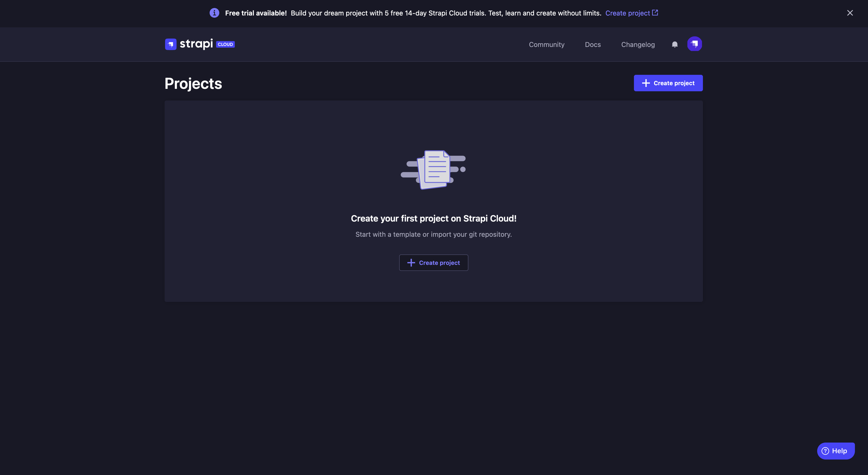Select the Changelog menu item
The width and height of the screenshot is (868, 475).
(638, 44)
